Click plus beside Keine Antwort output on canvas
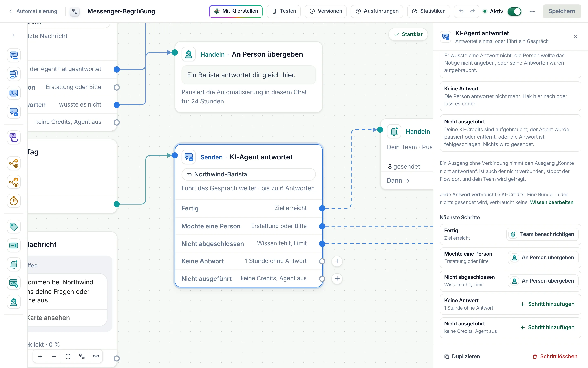The height and width of the screenshot is (368, 588). tap(337, 261)
